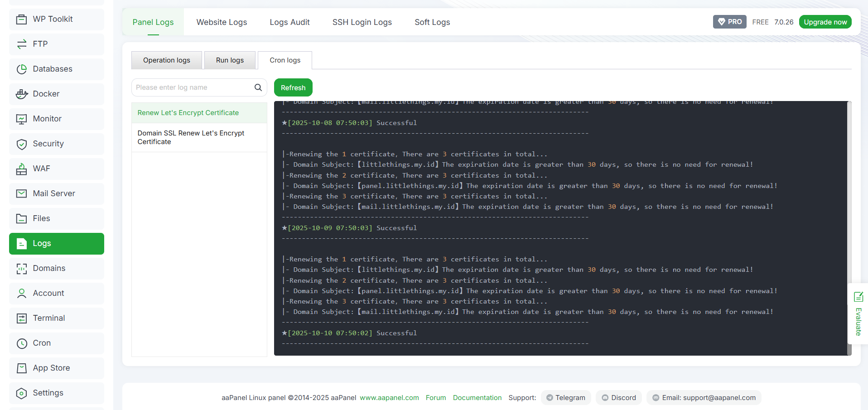Click the Upgrade now button

(x=825, y=22)
